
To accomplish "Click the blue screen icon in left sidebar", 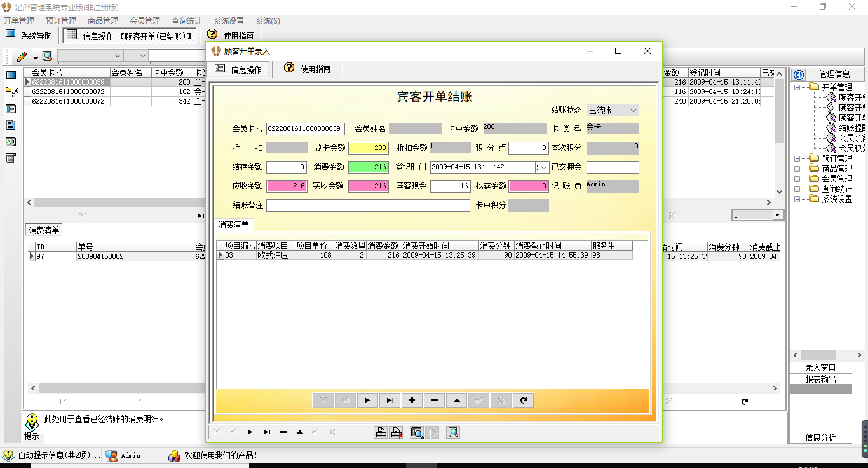I will [x=11, y=75].
